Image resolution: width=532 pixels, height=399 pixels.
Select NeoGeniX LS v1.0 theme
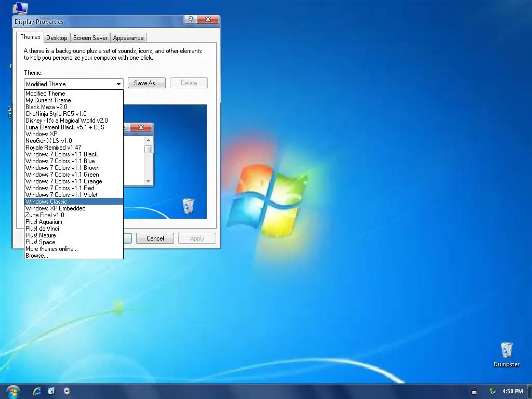(x=74, y=141)
